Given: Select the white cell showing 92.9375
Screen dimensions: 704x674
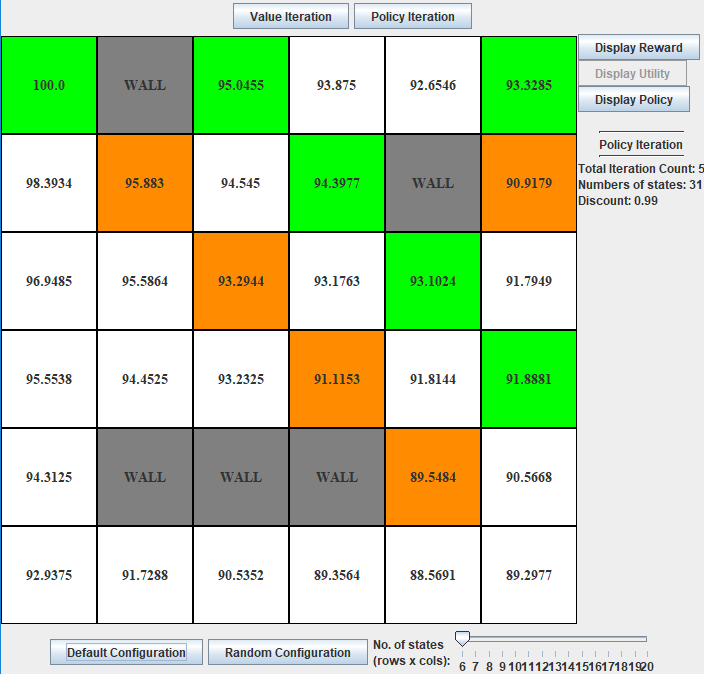Looking at the screenshot, I should pyautogui.click(x=49, y=576).
